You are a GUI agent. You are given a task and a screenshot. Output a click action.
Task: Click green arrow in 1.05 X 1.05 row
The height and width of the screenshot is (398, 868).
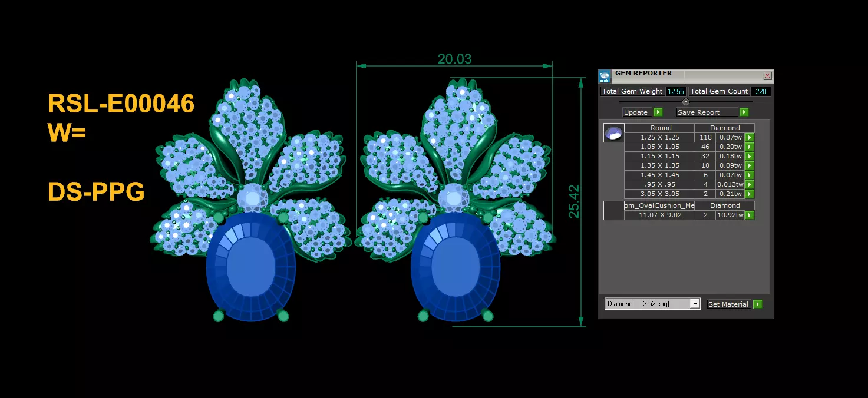pyautogui.click(x=750, y=147)
